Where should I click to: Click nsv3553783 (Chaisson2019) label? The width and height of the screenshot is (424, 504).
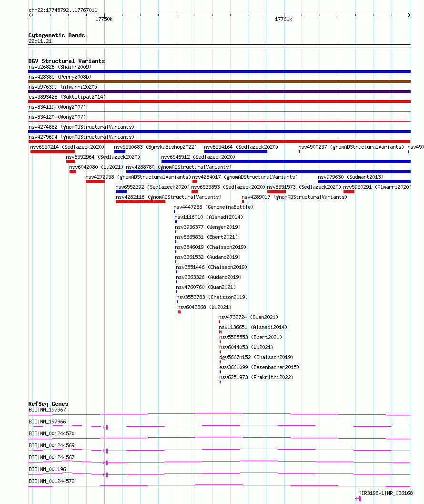[212, 297]
